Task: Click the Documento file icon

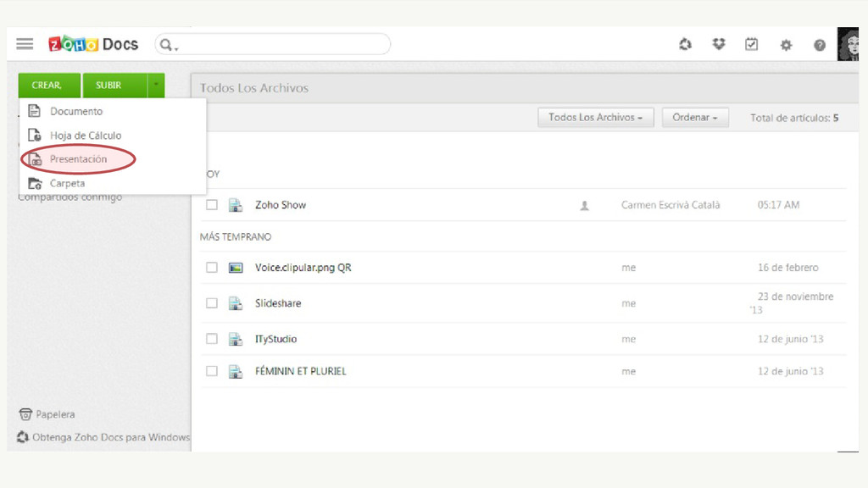Action: coord(34,111)
